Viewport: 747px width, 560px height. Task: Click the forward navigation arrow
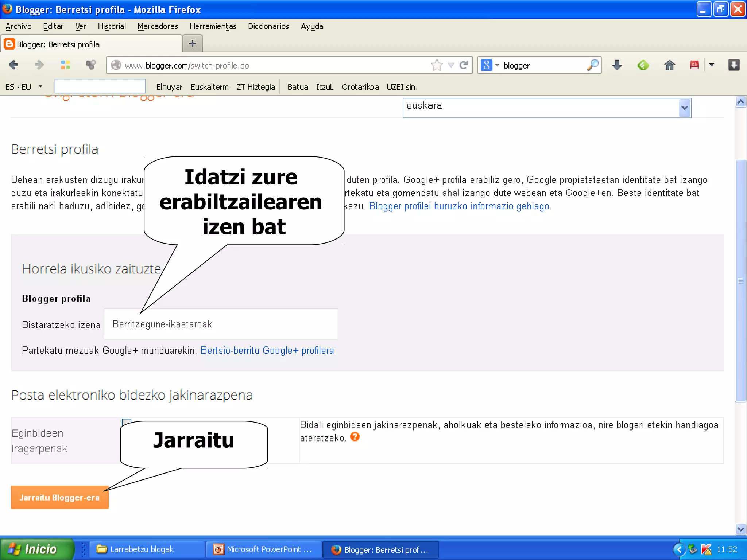click(39, 65)
